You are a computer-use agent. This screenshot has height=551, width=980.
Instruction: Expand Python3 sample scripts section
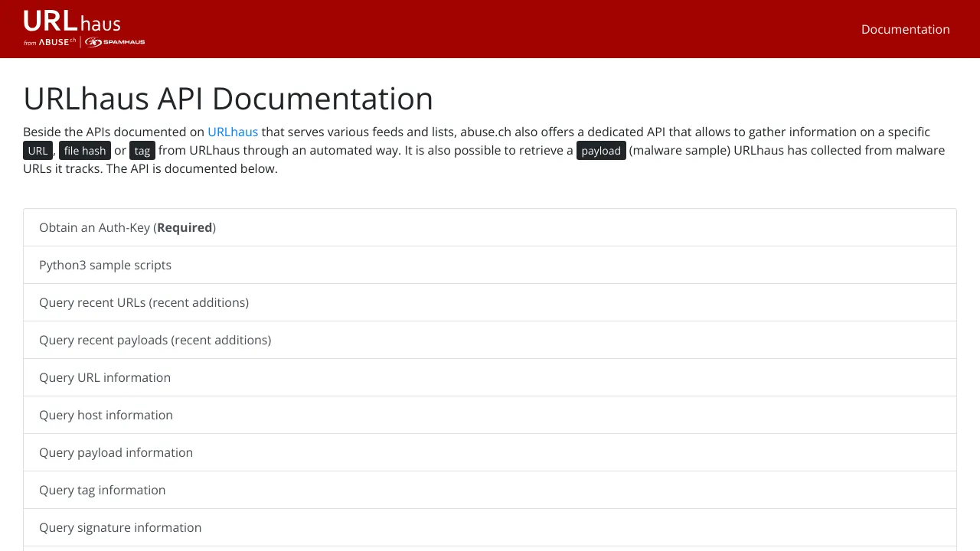tap(490, 265)
